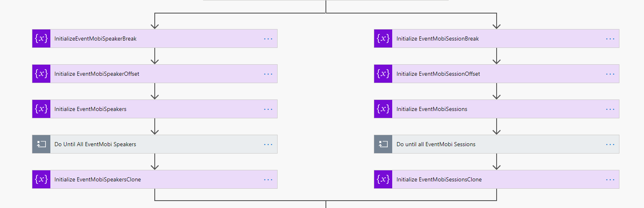
Task: Click the arrow above Initialize EventMobiSessionsClone step
Action: (x=497, y=162)
